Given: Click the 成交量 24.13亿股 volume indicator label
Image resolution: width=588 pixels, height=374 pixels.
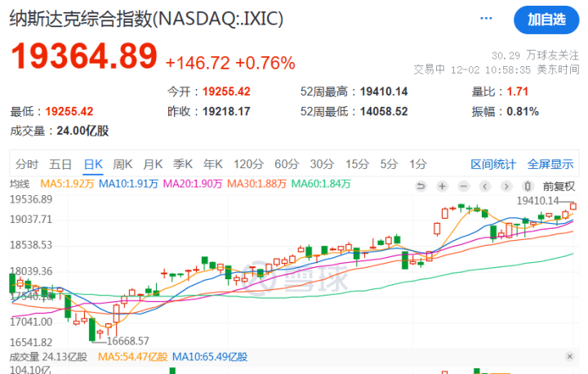Looking at the screenshot, I should 48,357.
